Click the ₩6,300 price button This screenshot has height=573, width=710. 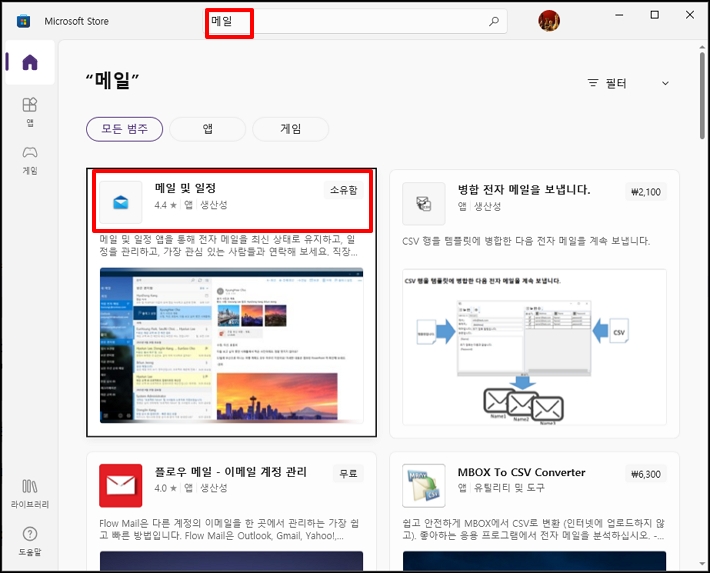646,474
